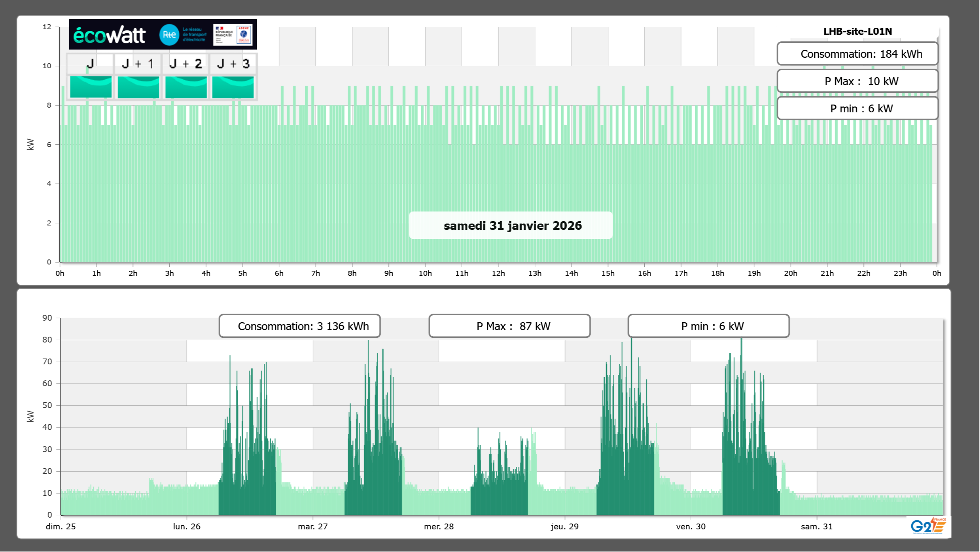
Task: Click the jeu. 29 weekly axis label
Action: pyautogui.click(x=564, y=527)
